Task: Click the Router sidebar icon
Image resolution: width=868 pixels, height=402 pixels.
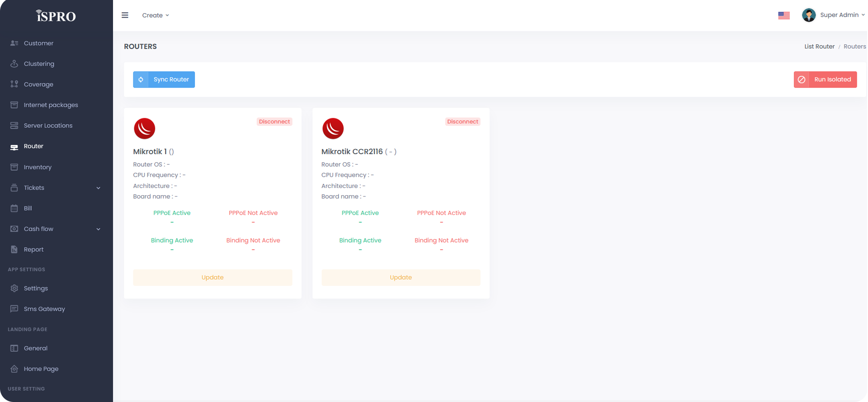Action: [x=14, y=146]
